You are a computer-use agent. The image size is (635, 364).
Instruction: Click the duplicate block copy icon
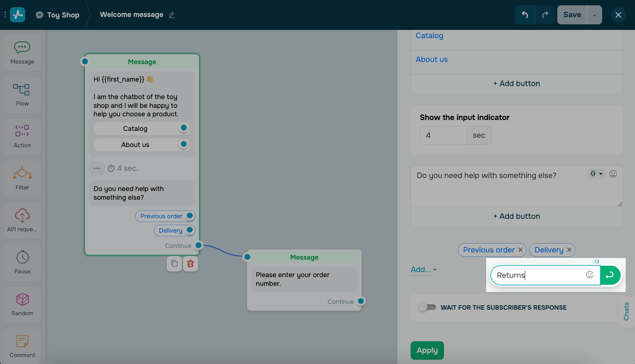(x=174, y=264)
